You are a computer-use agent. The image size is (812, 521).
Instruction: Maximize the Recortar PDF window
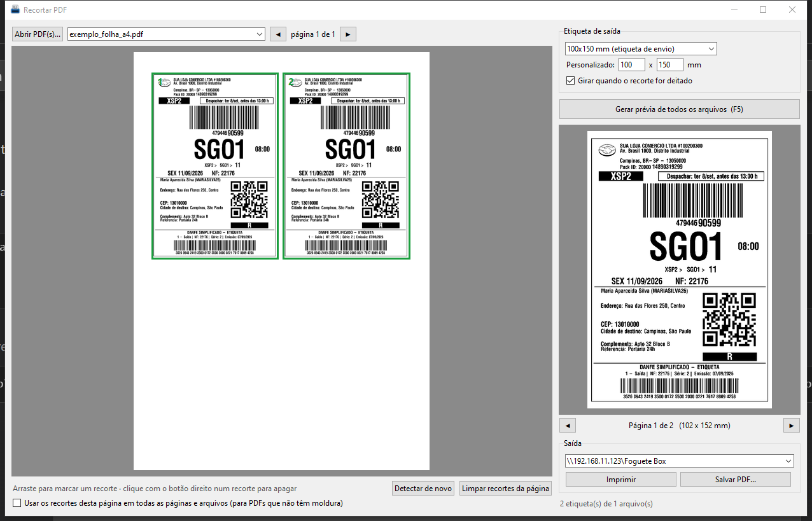point(763,10)
